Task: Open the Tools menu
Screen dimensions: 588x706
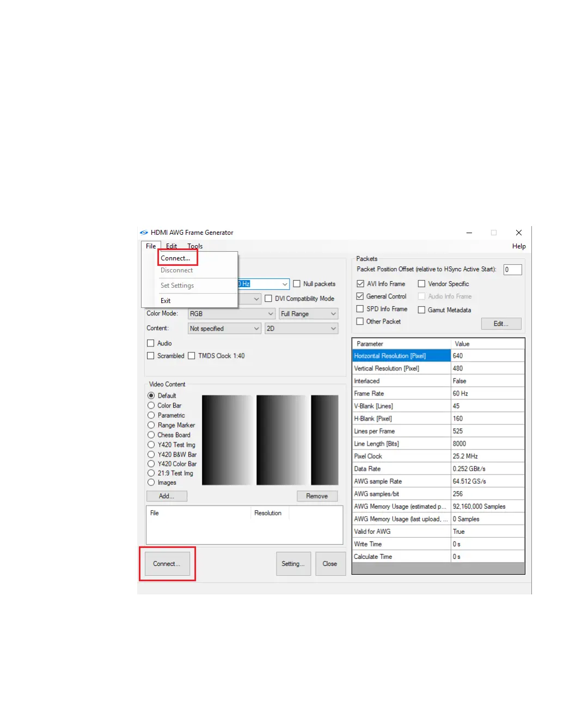Action: click(x=195, y=246)
